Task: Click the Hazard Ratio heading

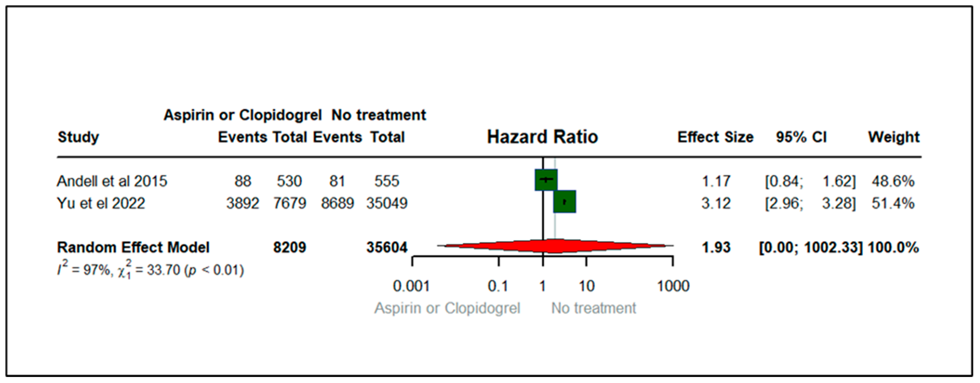Action: coord(542,137)
